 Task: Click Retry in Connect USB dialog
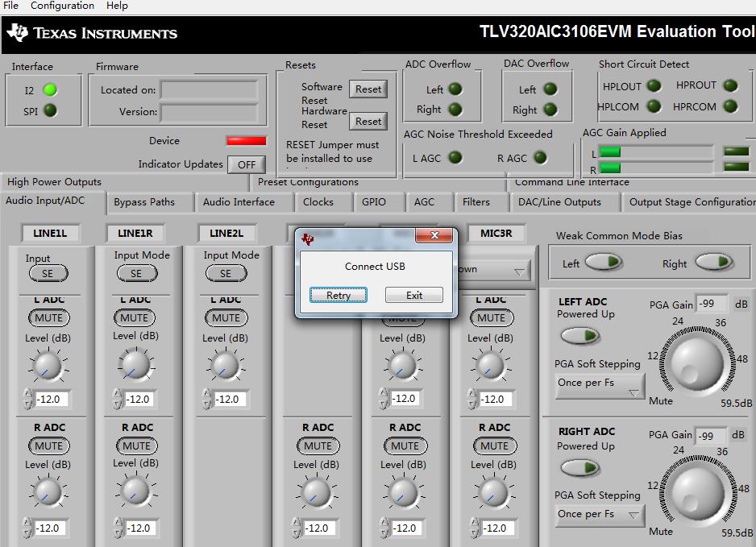pos(339,295)
